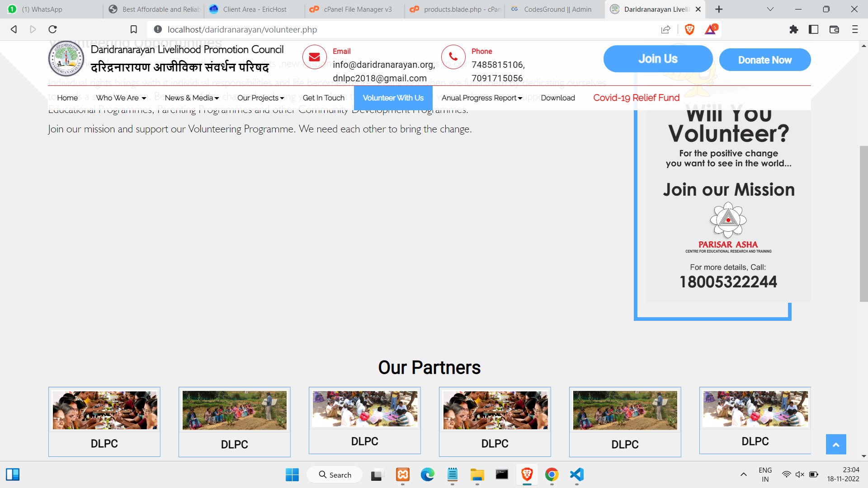868x488 pixels.
Task: Open the browser main menu icon
Action: 854,29
